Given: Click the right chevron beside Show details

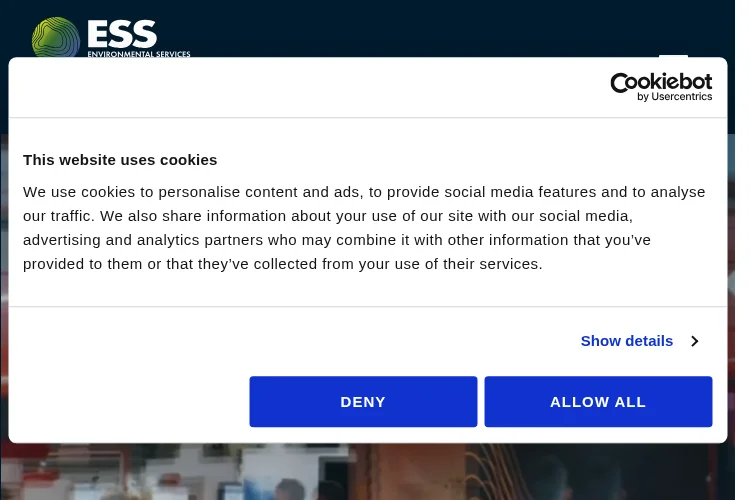Looking at the screenshot, I should tap(695, 341).
